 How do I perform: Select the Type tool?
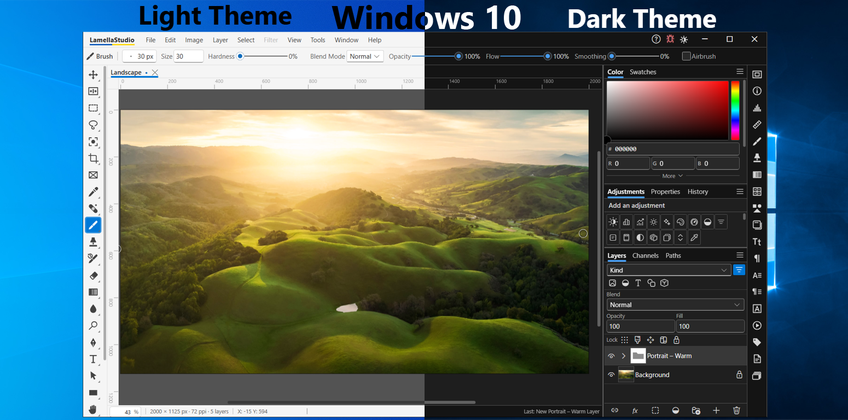[x=93, y=359]
